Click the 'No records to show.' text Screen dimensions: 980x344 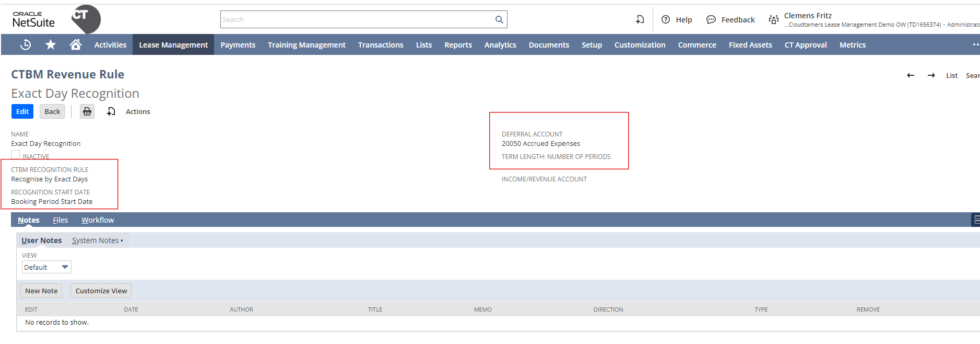[57, 322]
